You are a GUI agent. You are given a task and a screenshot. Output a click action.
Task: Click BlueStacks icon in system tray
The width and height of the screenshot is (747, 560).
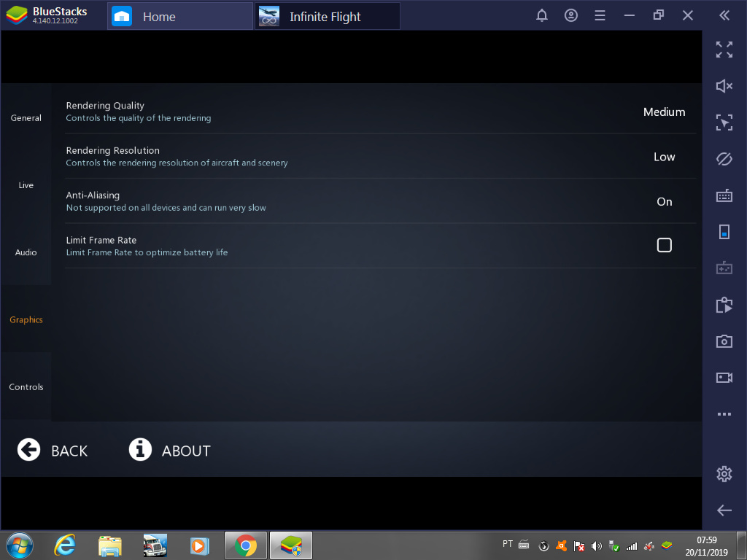pos(667,545)
